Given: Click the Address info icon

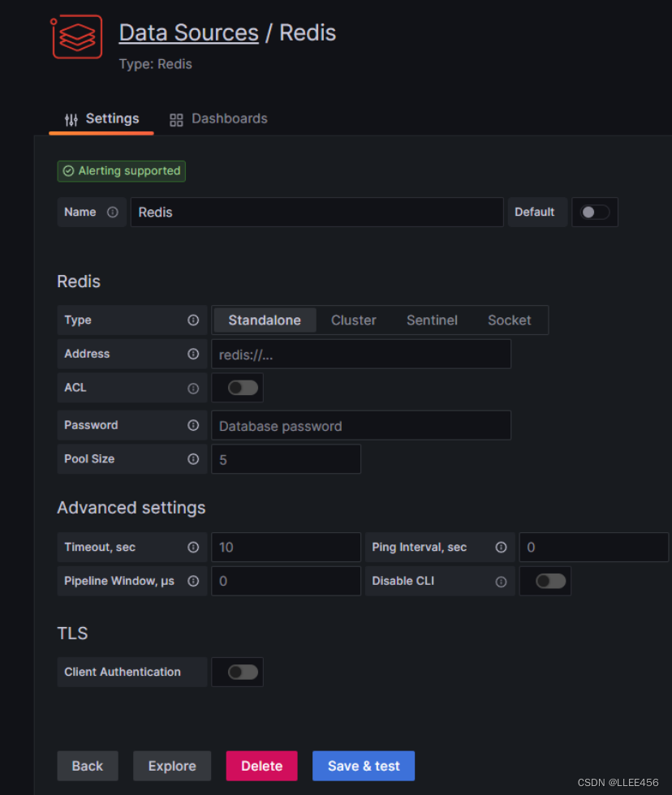Looking at the screenshot, I should (x=193, y=354).
